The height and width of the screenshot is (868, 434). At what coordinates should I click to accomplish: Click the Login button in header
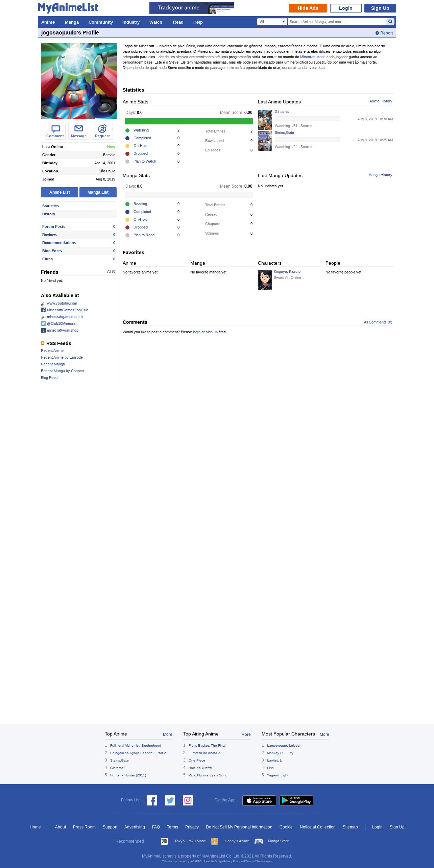[346, 8]
